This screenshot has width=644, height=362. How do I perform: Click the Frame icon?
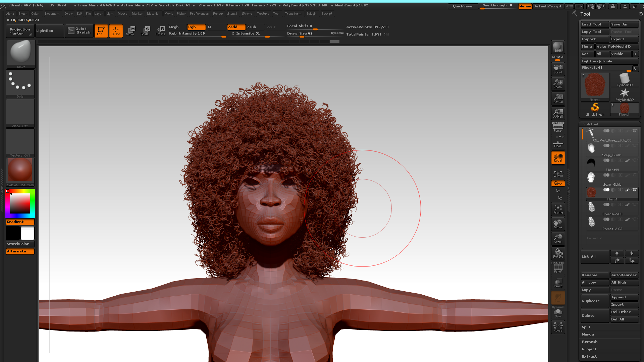tap(558, 209)
